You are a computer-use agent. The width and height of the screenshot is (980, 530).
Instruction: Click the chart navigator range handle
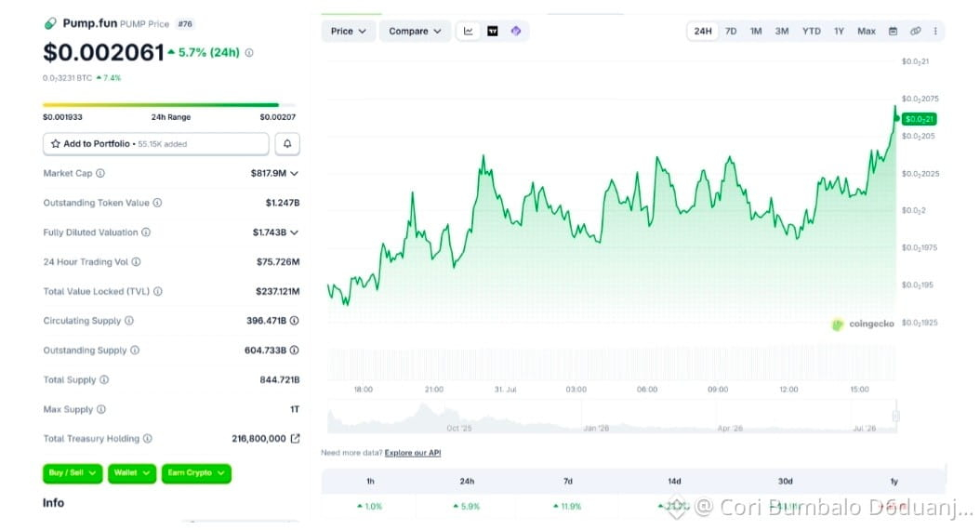click(x=895, y=417)
